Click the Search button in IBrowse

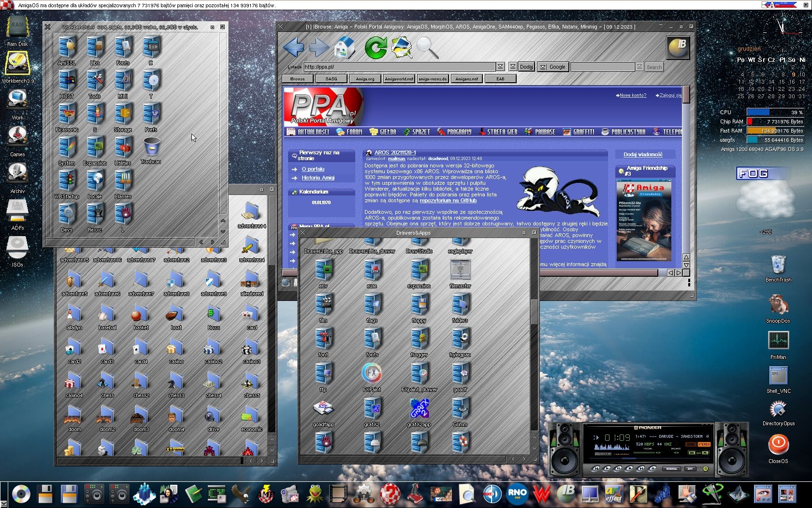coord(654,67)
